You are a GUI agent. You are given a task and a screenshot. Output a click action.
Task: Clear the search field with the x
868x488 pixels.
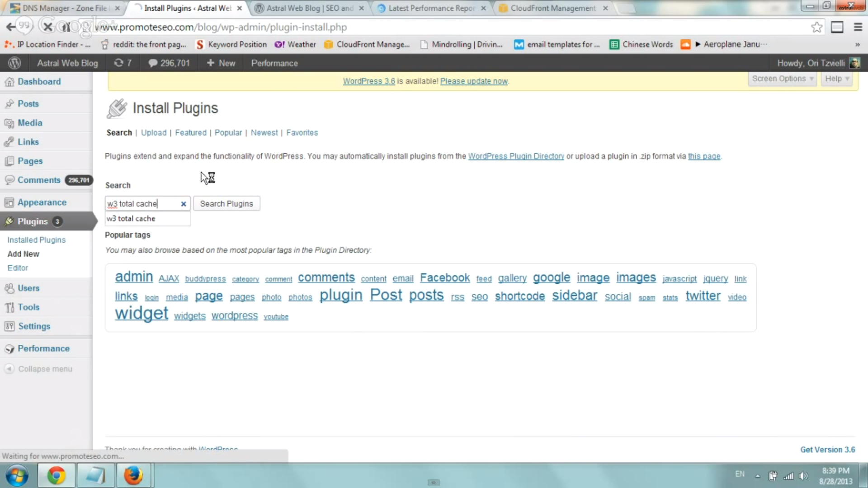[184, 204]
